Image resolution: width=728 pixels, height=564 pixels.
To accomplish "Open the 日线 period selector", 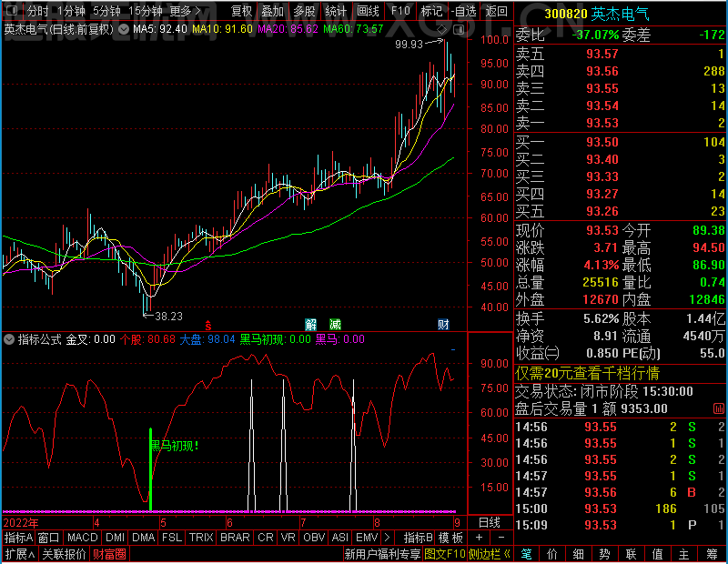I will click(x=490, y=523).
